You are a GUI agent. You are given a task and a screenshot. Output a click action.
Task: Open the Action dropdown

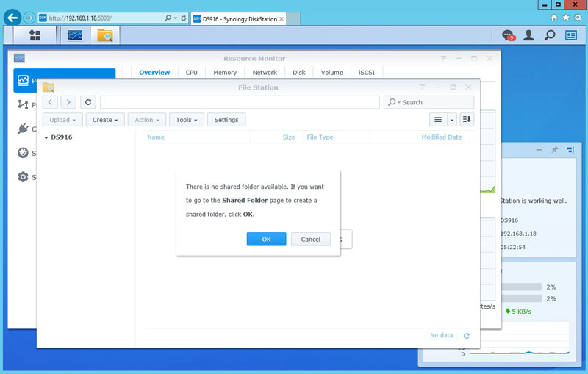pyautogui.click(x=147, y=120)
